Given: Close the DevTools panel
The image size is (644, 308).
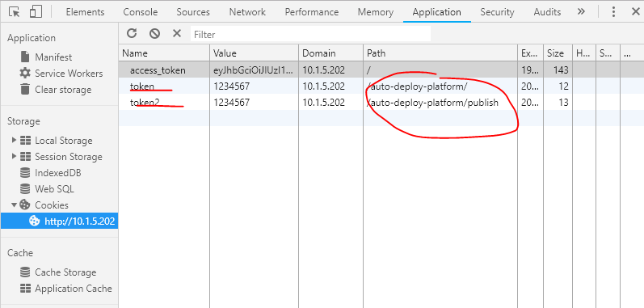Looking at the screenshot, I should [x=635, y=12].
